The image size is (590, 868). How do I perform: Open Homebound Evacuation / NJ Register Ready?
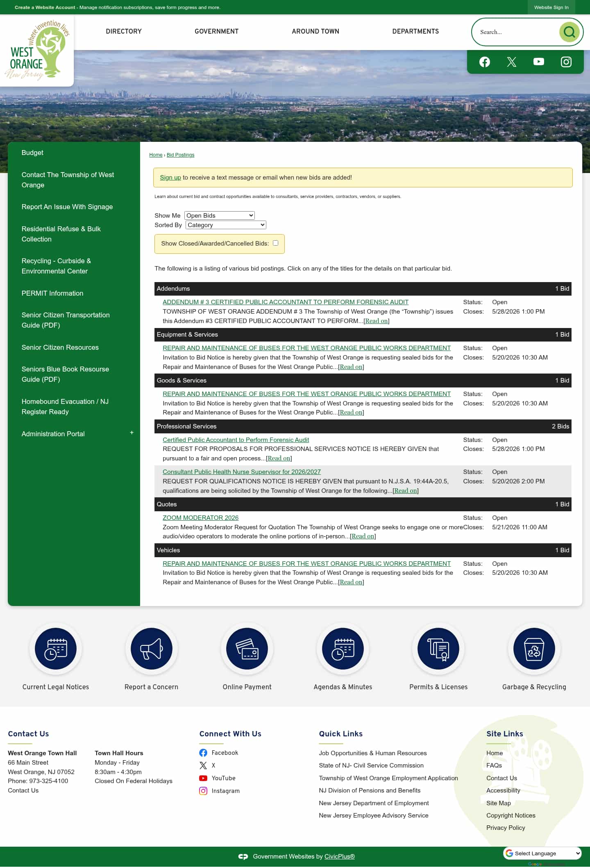(x=65, y=407)
